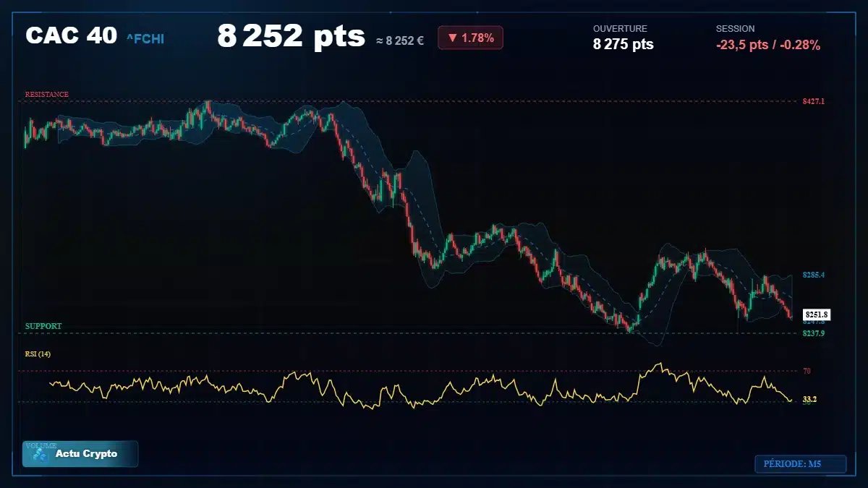Click the Actu Crypto cubes logo icon
The width and height of the screenshot is (868, 488).
pos(41,454)
